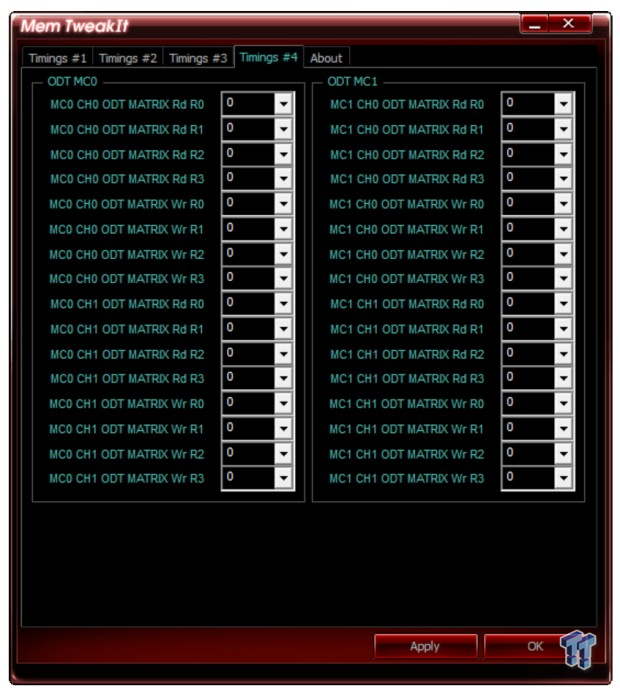Image resolution: width=620 pixels, height=694 pixels.
Task: Confirm with the OK button
Action: [x=535, y=646]
